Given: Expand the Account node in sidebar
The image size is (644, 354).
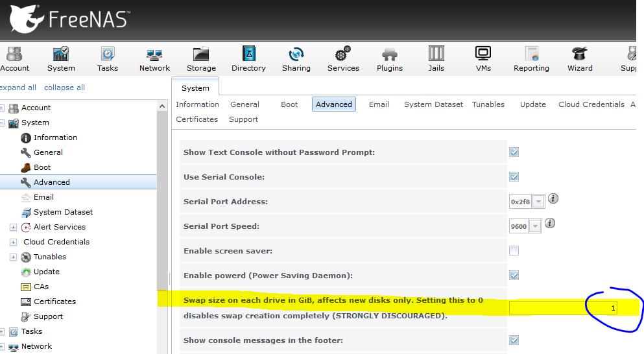Looking at the screenshot, I should coord(2,108).
